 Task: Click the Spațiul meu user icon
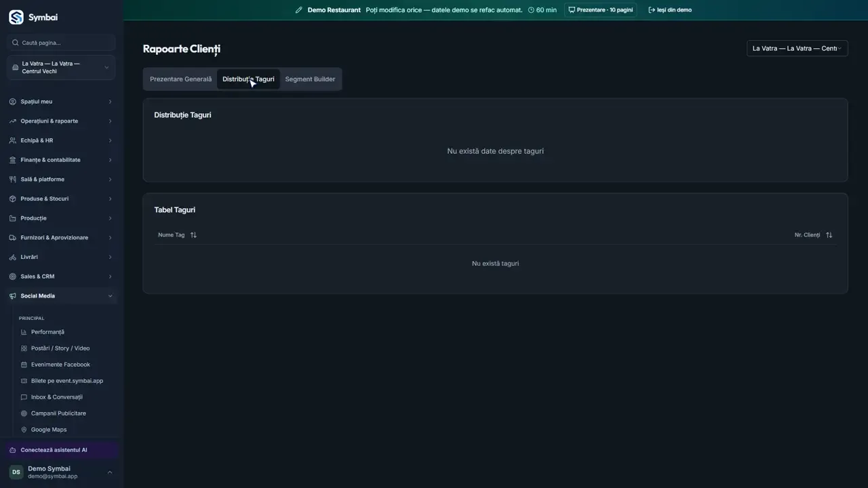[13, 102]
